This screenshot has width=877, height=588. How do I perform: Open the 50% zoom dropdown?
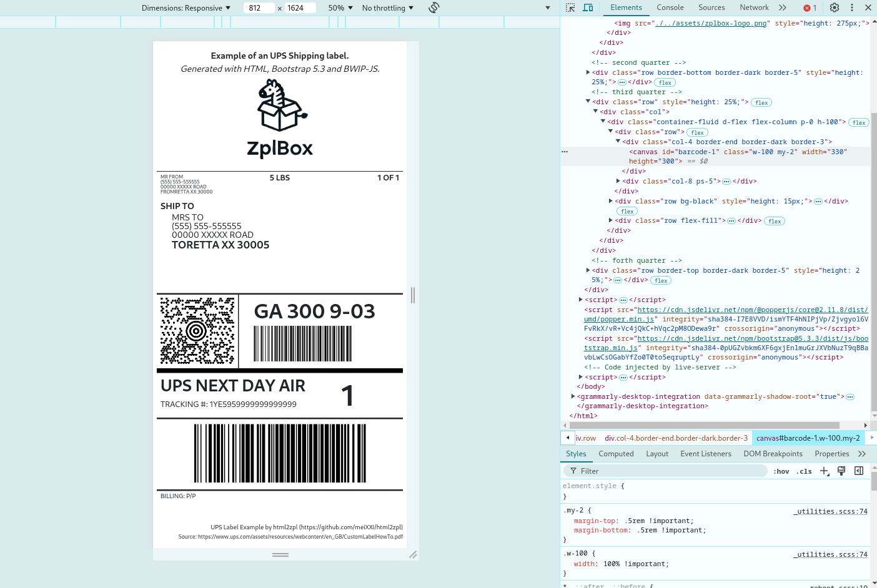coord(340,8)
